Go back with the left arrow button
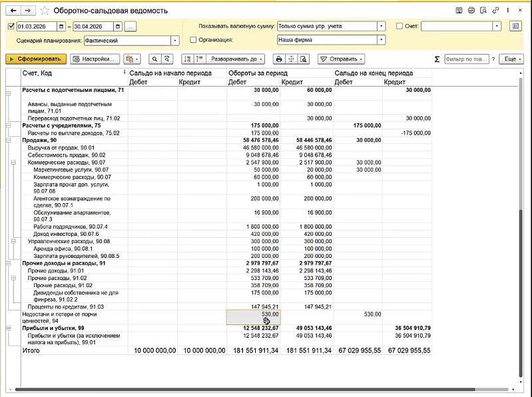Viewport: 532px width, 397px height. pyautogui.click(x=13, y=11)
